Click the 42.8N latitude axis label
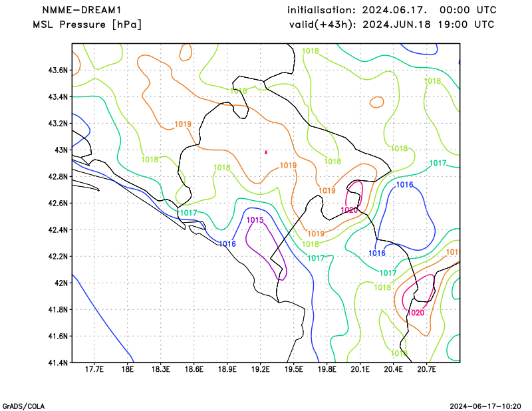Viewport: 532px width, 411px height. (x=58, y=177)
